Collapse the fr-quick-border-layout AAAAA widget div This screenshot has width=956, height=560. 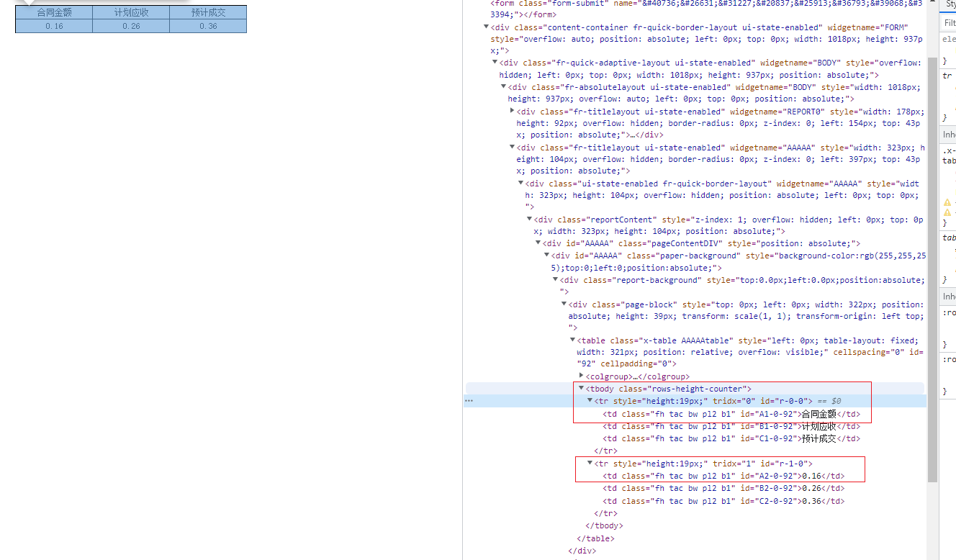[x=520, y=184]
